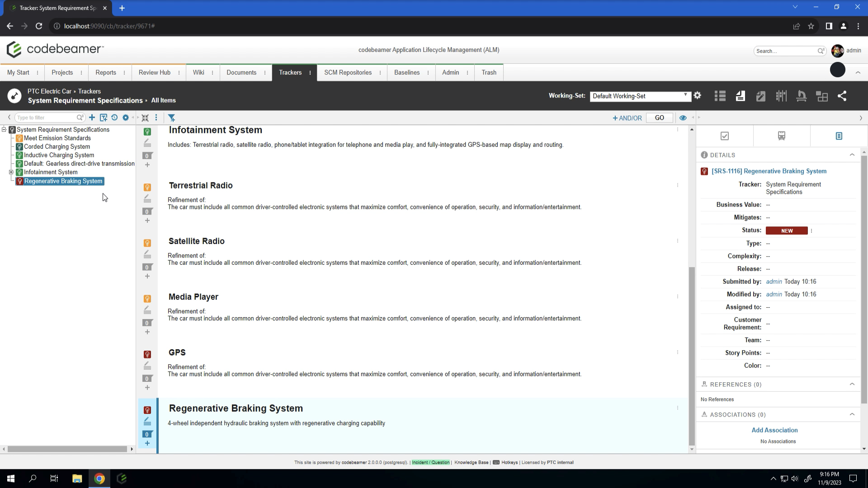
Task: Open the Kanban board view icon
Action: (x=781, y=96)
